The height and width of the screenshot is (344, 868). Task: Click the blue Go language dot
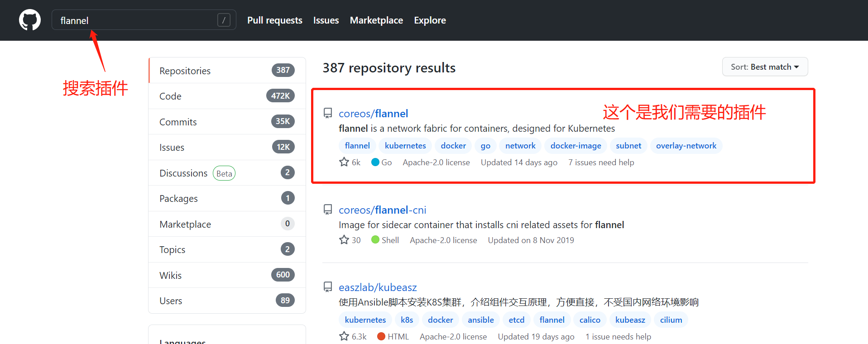tap(375, 162)
